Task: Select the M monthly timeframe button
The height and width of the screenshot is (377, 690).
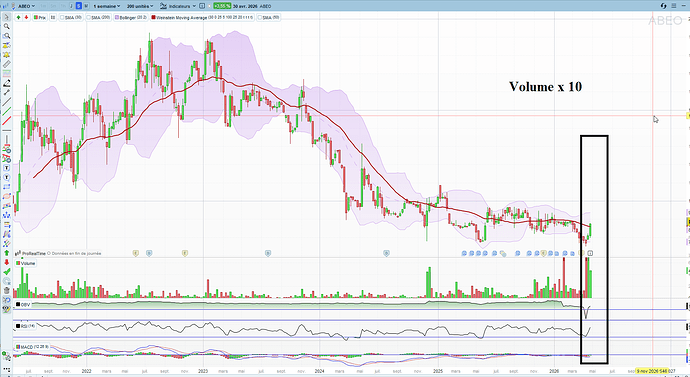Action: [86, 6]
